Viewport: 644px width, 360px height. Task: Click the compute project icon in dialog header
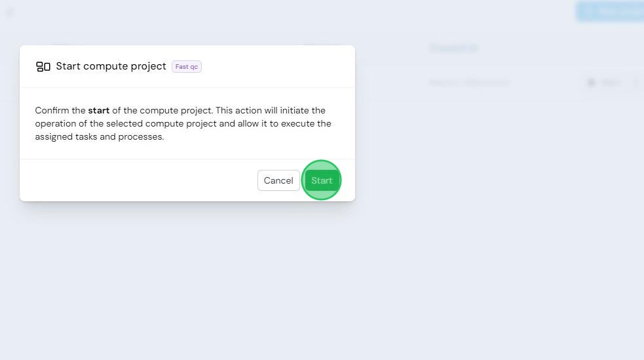43,67
